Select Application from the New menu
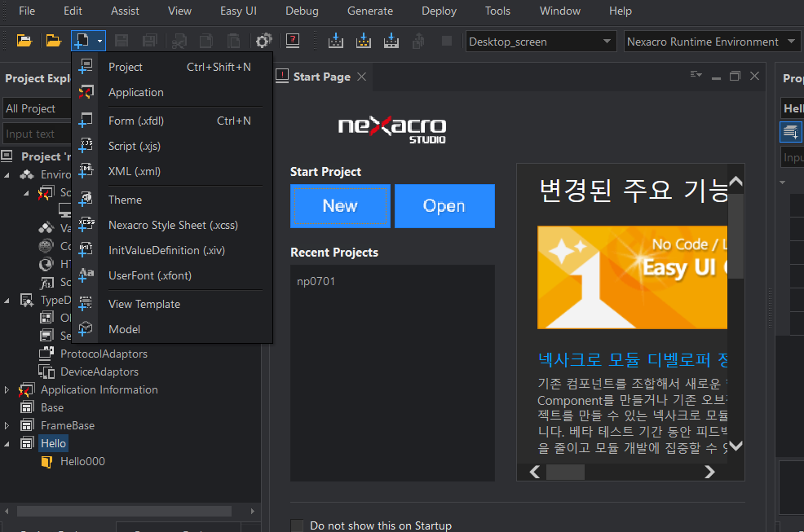Image resolution: width=804 pixels, height=532 pixels. click(x=172, y=92)
